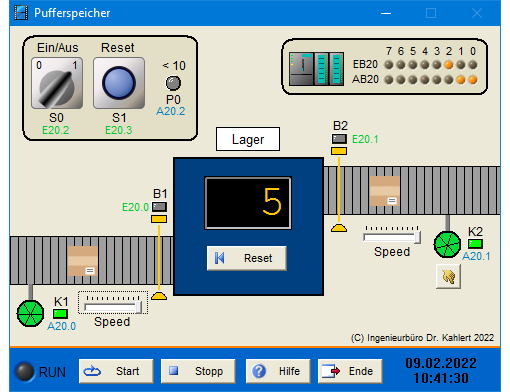Push the blue S1 Reset pushbutton
The width and height of the screenshot is (510, 392).
click(x=119, y=83)
